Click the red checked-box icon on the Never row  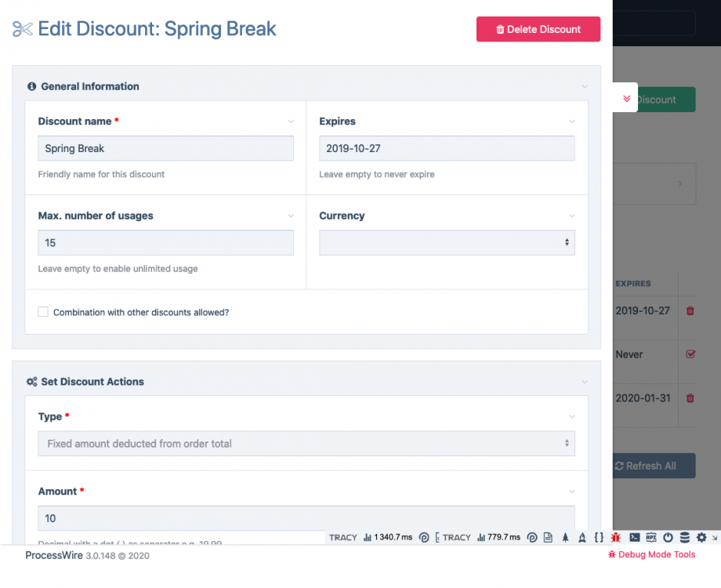[x=689, y=354]
